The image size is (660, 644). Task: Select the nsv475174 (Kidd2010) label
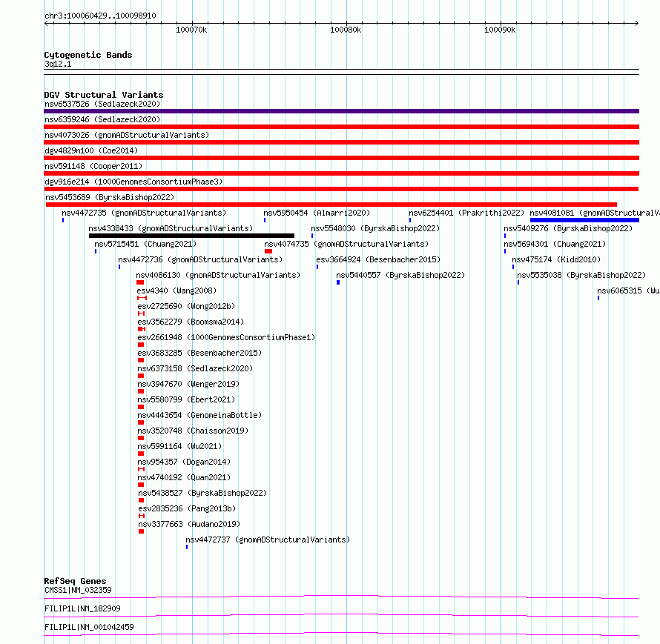pos(556,259)
